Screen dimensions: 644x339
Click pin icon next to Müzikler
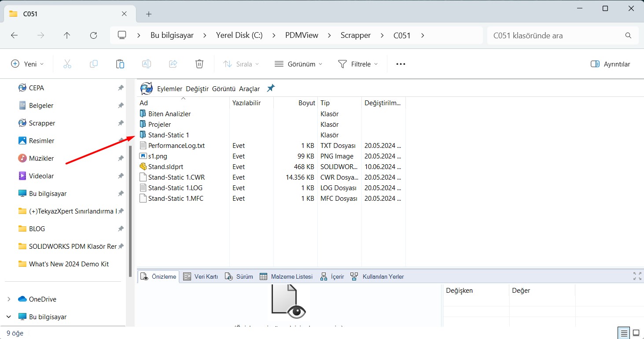[121, 158]
